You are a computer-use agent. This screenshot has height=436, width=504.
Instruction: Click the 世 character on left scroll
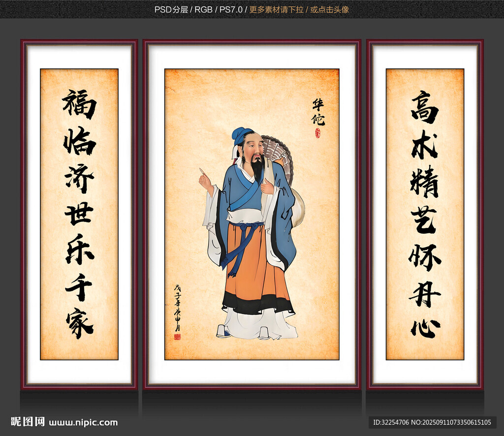pyautogui.click(x=79, y=214)
